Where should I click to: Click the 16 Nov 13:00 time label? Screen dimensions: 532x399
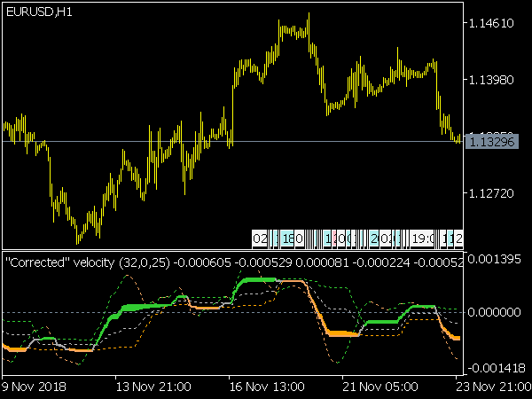point(267,387)
